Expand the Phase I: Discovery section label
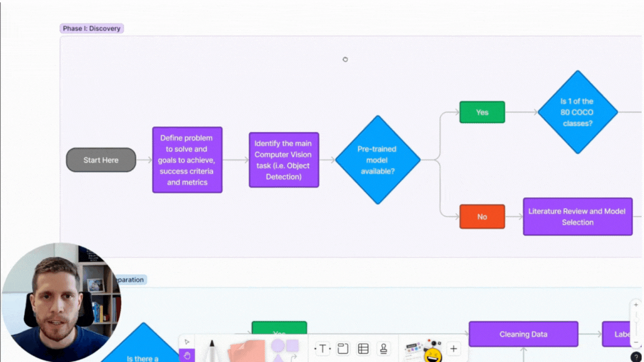 pos(91,28)
